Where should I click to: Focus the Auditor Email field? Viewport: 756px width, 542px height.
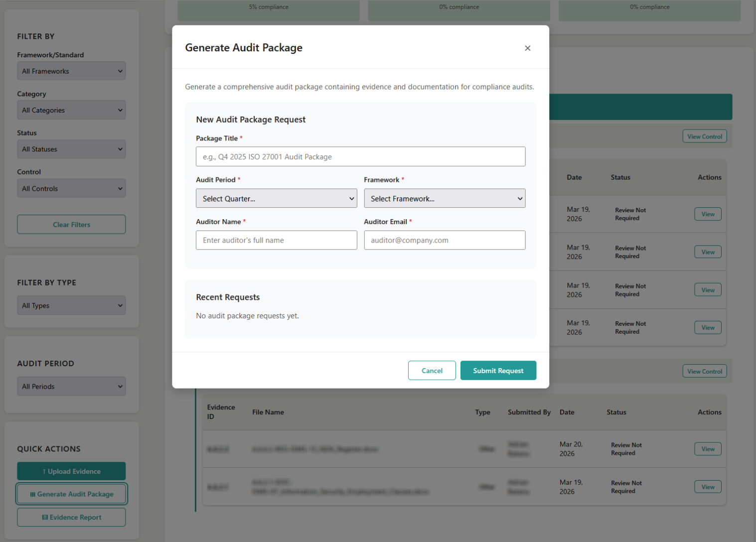click(445, 240)
